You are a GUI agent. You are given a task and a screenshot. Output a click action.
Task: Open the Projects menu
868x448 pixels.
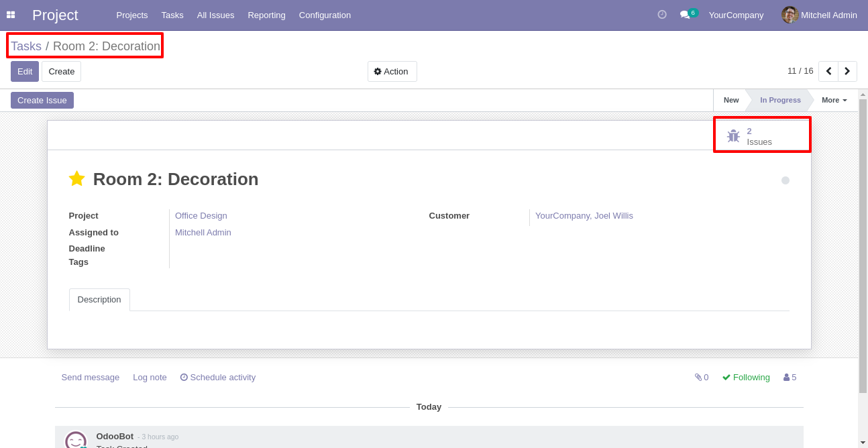coord(132,15)
